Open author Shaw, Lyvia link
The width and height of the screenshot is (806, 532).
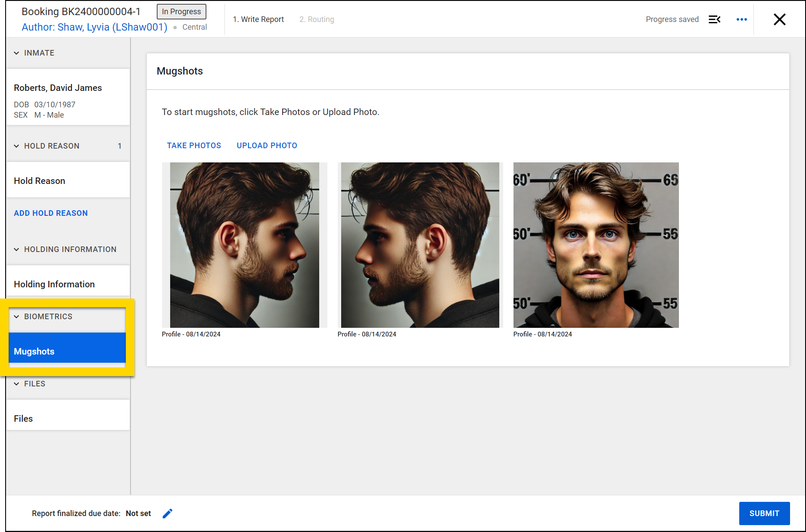pos(94,27)
